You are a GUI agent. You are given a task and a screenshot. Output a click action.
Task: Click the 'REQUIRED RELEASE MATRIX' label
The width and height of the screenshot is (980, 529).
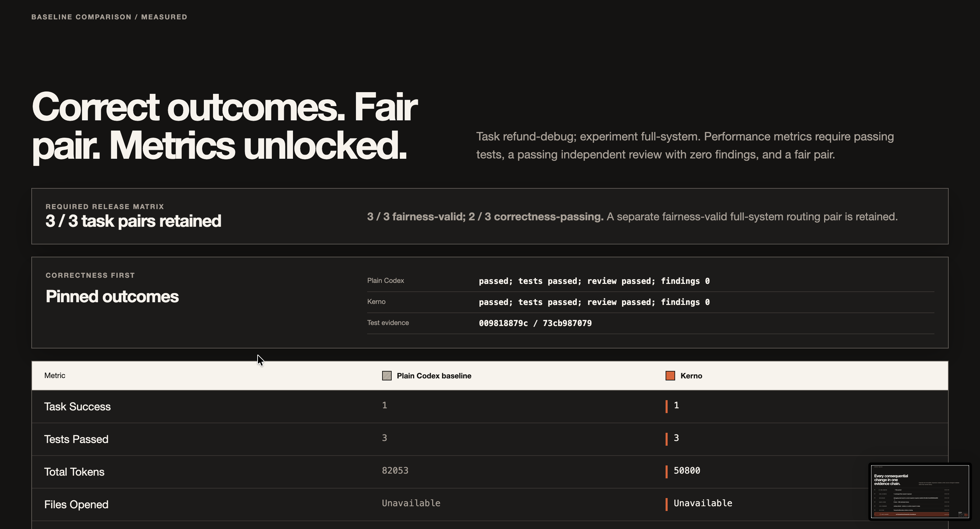pyautogui.click(x=104, y=206)
